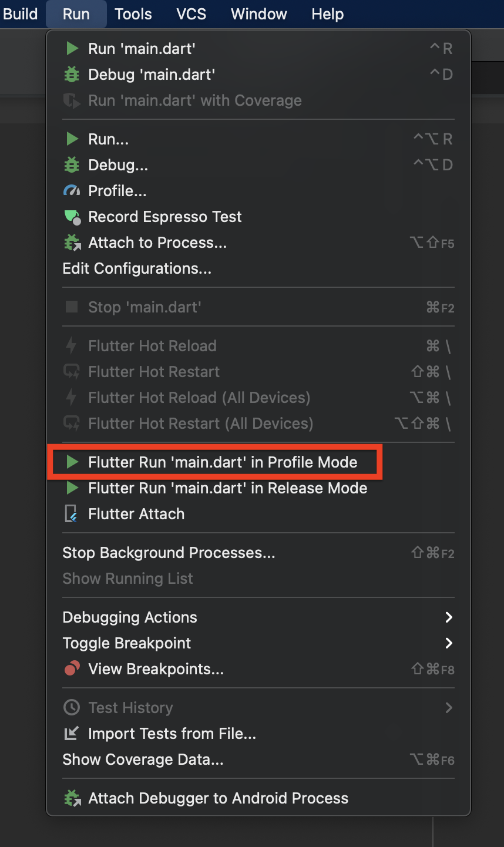
Task: Click the Flutter Hot Restart icon
Action: pyautogui.click(x=72, y=372)
